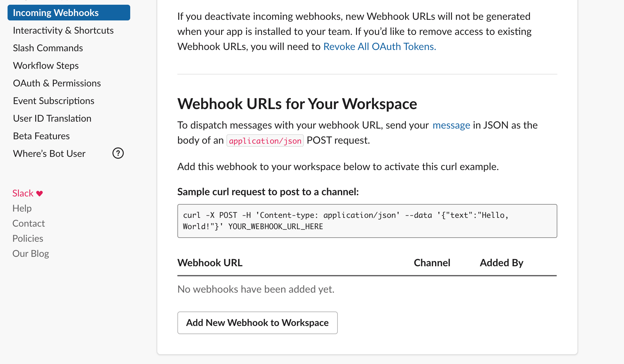Navigate to Workflow Steps section
Screen dimensions: 624x364
tap(46, 65)
